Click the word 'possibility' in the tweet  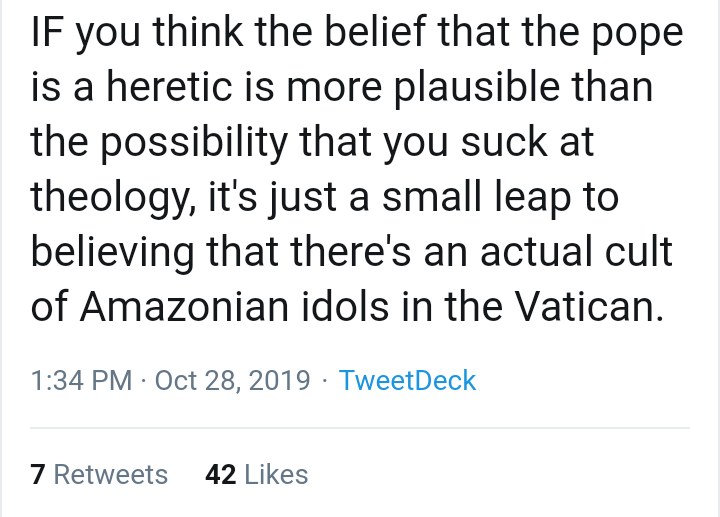[x=193, y=142]
